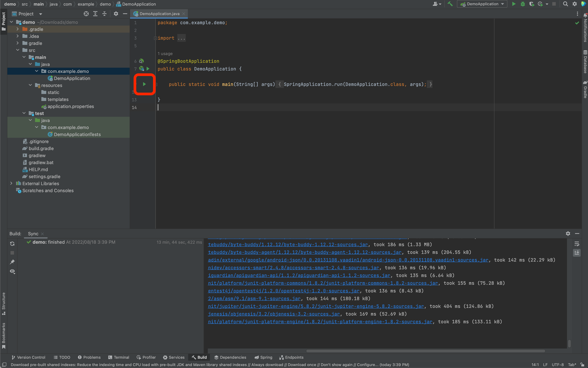Select build.gradle in the project tree
The width and height of the screenshot is (588, 368).
pyautogui.click(x=41, y=148)
